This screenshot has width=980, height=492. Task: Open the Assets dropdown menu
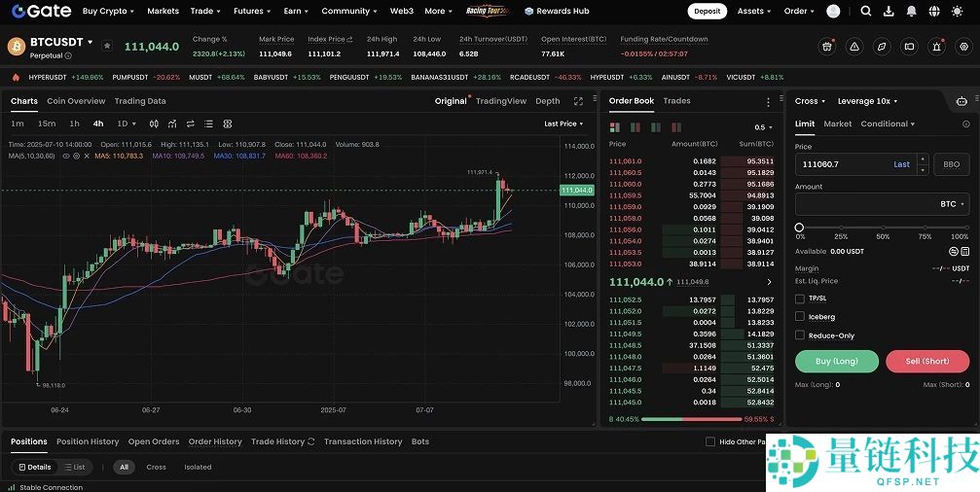coord(754,11)
